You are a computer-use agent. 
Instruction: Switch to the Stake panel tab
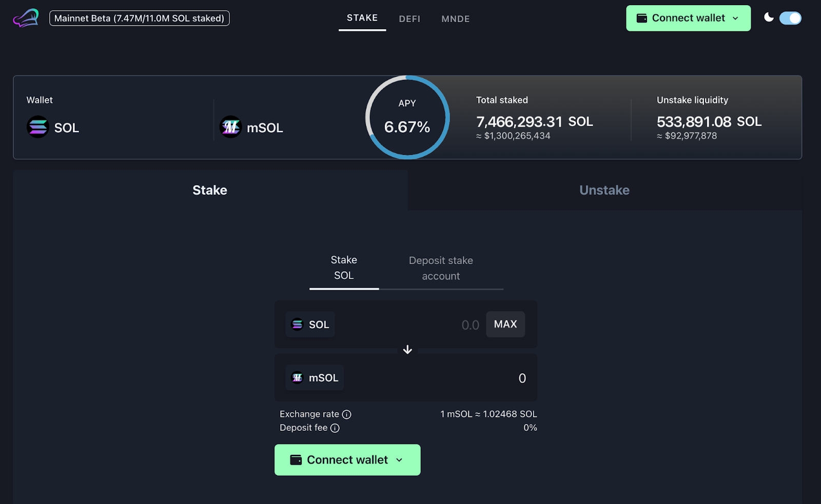click(x=210, y=190)
